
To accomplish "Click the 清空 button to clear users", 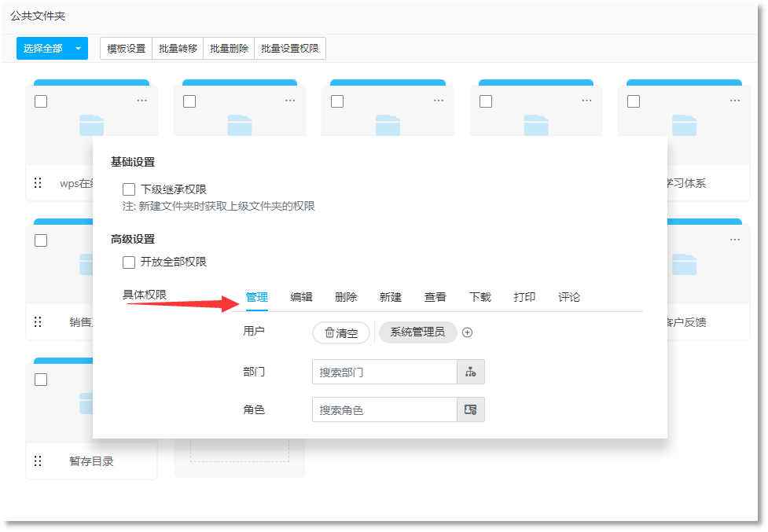I will pos(340,332).
